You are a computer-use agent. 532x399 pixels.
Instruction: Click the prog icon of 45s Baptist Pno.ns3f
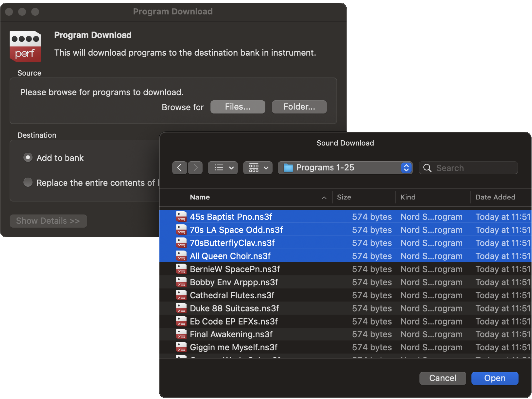point(181,217)
